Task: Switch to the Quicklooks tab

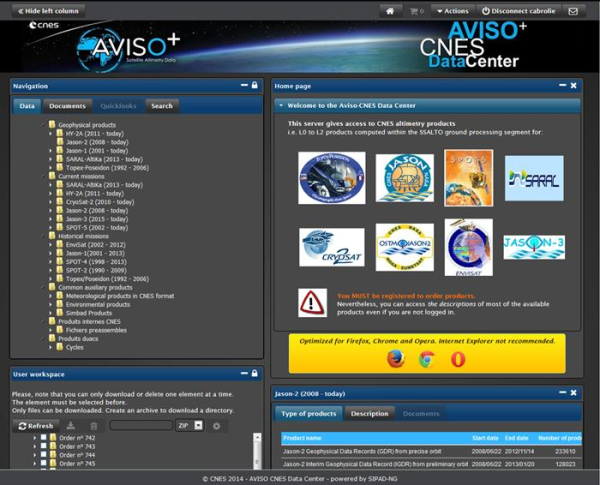Action: 118,106
